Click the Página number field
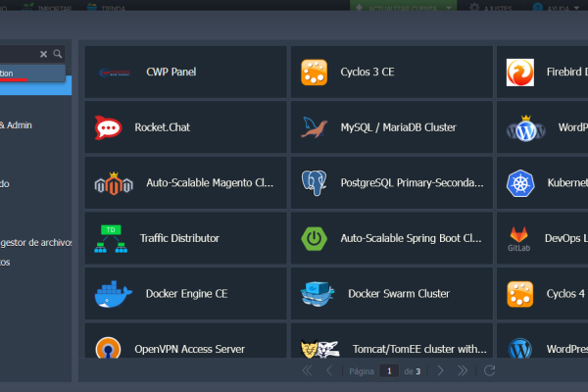 pyautogui.click(x=389, y=371)
